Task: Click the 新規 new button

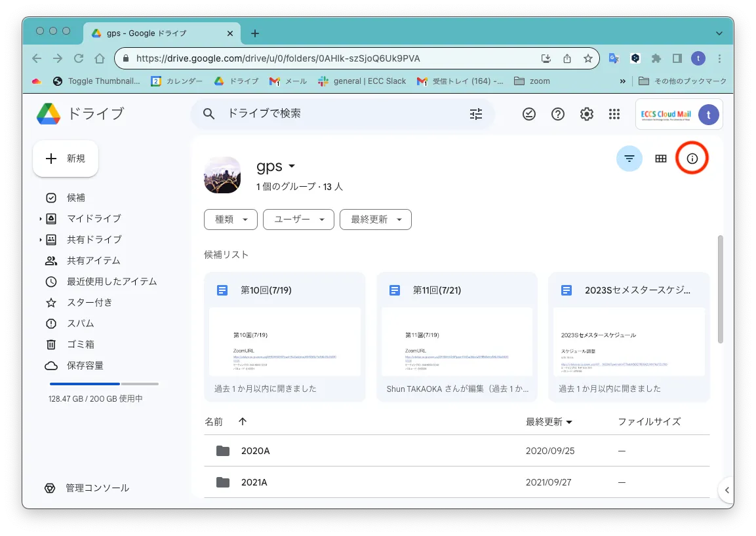Action: tap(66, 159)
